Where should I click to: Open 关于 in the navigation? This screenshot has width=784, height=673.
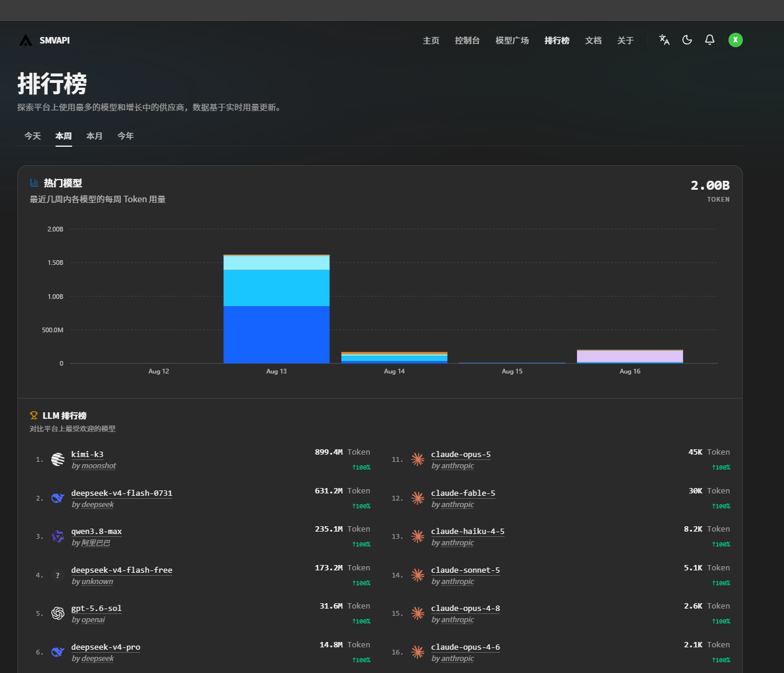625,41
